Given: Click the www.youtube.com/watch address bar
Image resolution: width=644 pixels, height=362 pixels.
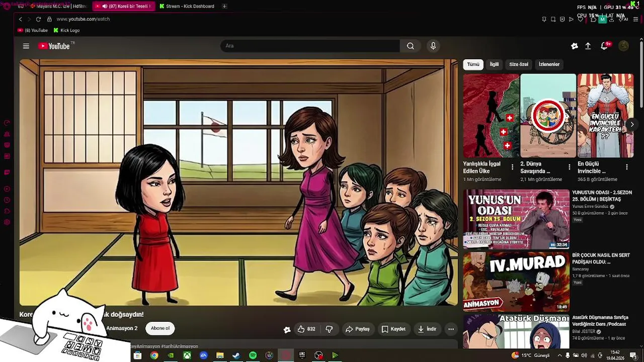Looking at the screenshot, I should (x=83, y=19).
